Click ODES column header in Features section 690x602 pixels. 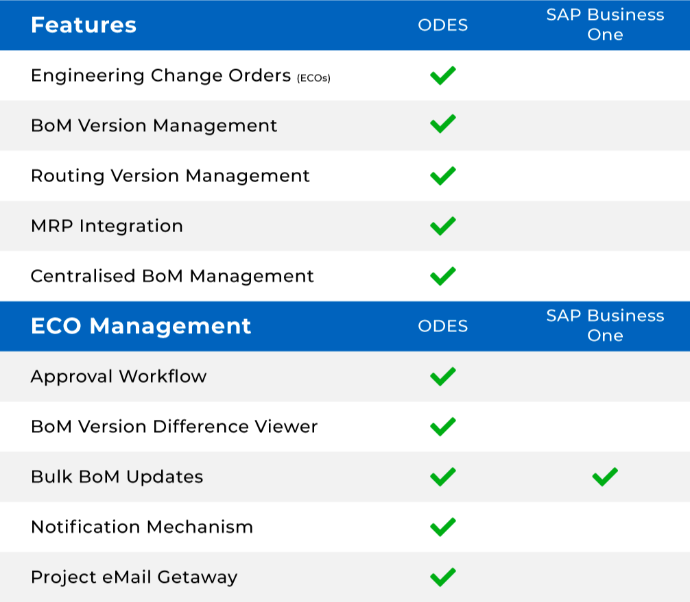[443, 25]
